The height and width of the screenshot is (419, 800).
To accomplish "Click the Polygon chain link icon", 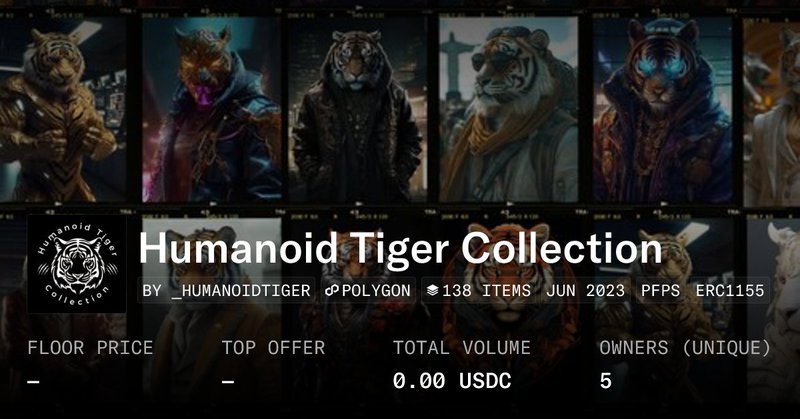I will [x=332, y=290].
